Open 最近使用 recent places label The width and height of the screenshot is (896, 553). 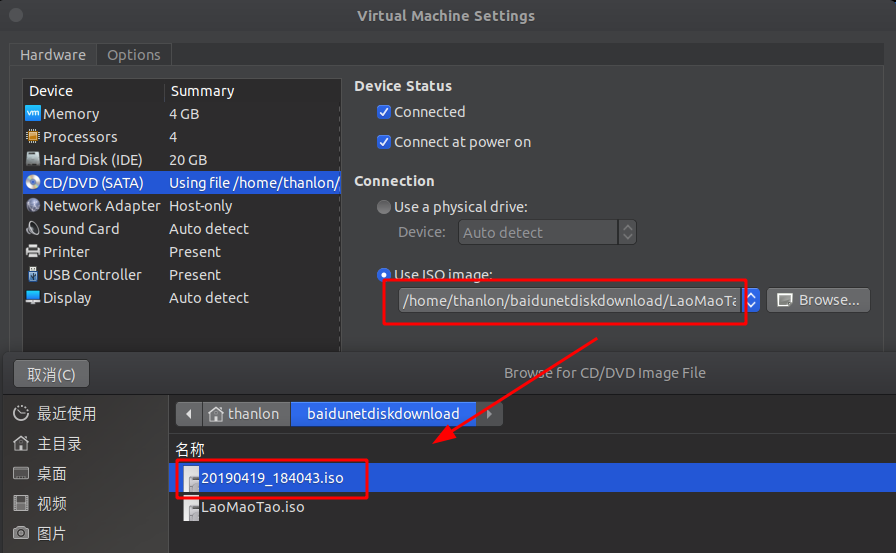point(66,414)
